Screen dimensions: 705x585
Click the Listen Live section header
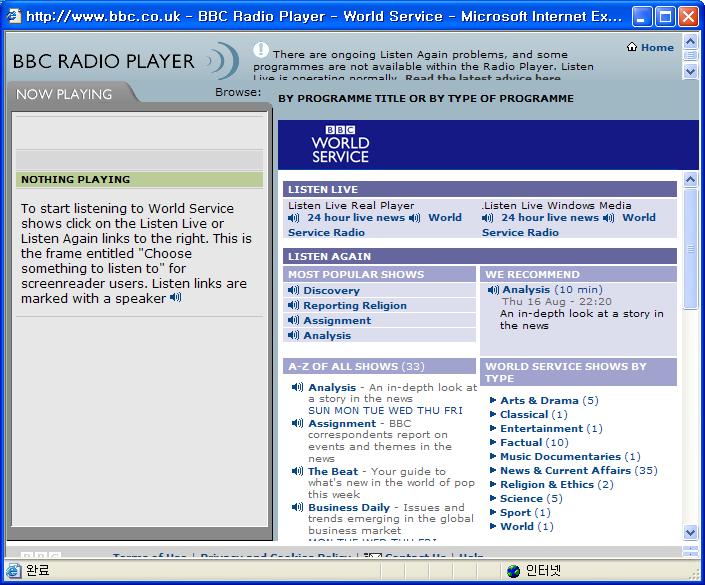pyautogui.click(x=480, y=189)
